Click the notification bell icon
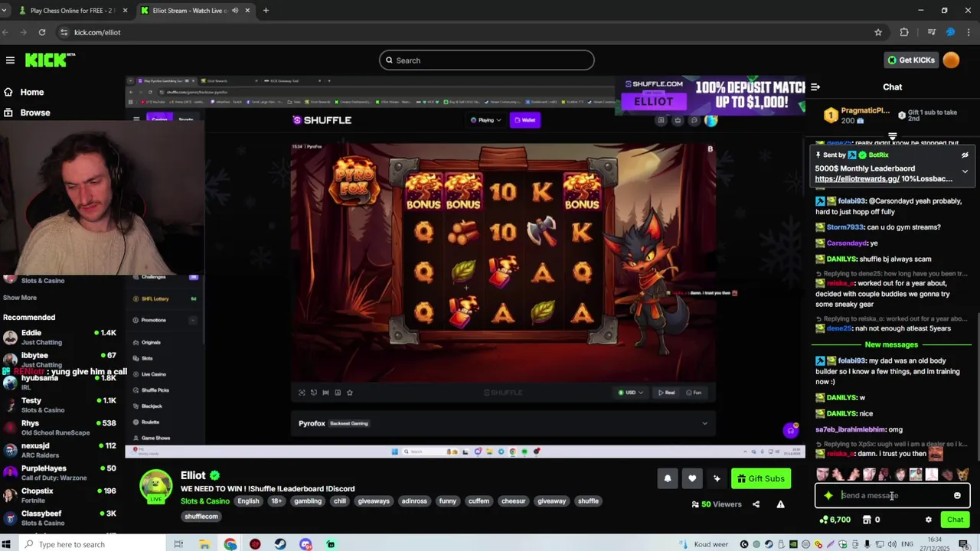This screenshot has width=980, height=551. point(668,478)
